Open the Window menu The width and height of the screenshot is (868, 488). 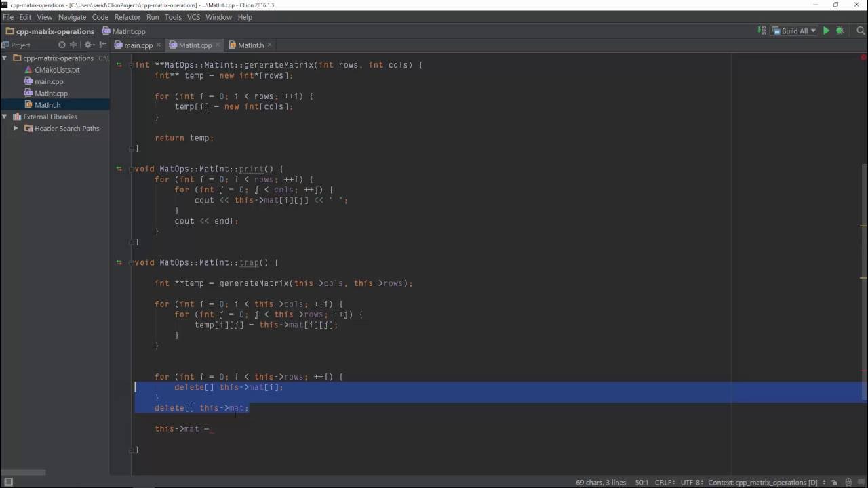coord(218,17)
